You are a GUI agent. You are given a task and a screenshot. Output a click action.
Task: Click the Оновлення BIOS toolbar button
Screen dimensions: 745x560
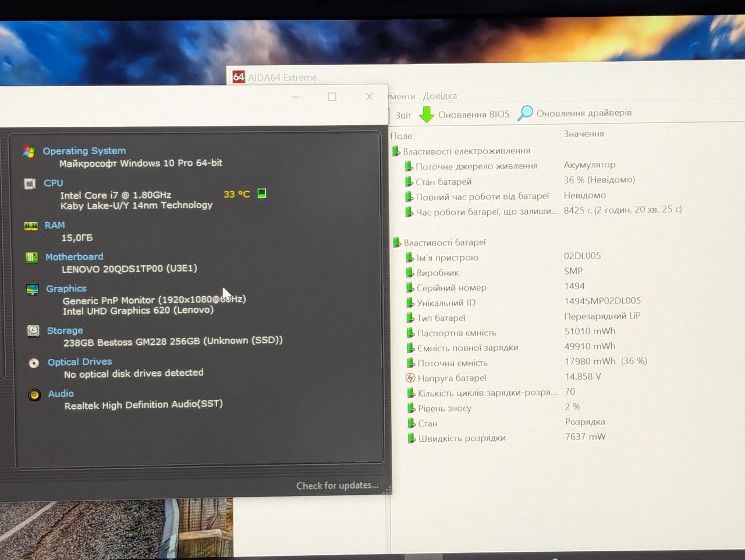[x=464, y=115]
